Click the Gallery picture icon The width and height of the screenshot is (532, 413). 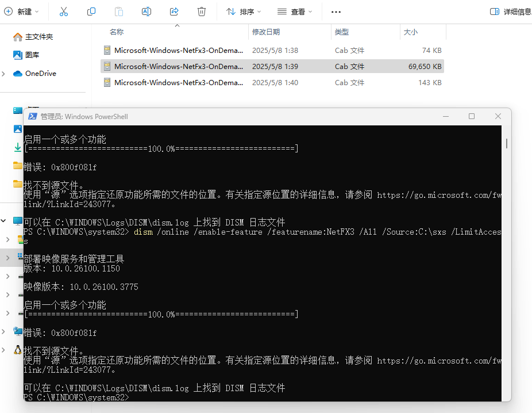point(18,55)
